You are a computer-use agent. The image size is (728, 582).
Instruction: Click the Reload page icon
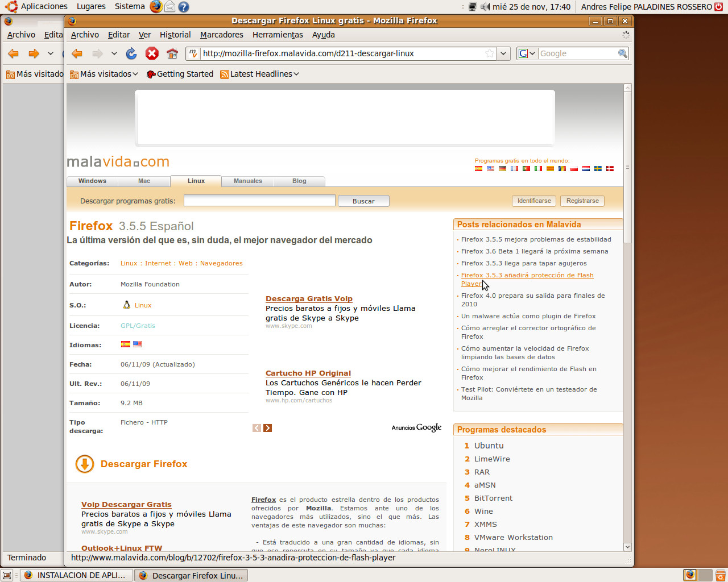click(131, 53)
